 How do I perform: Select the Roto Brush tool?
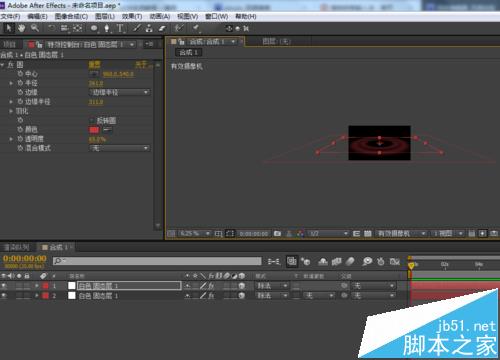[x=179, y=28]
